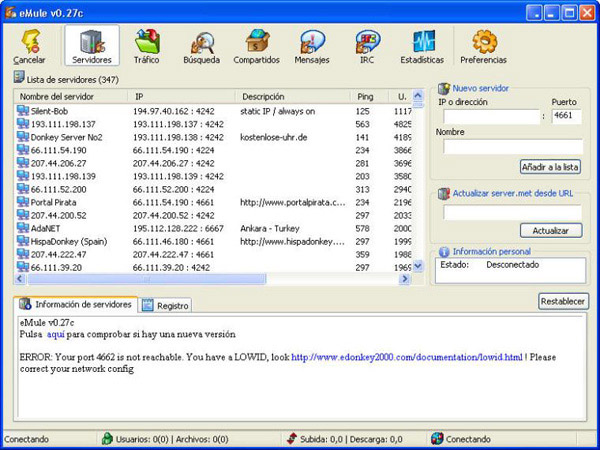Click Añadir a la lista button
The height and width of the screenshot is (450, 600).
[x=550, y=167]
